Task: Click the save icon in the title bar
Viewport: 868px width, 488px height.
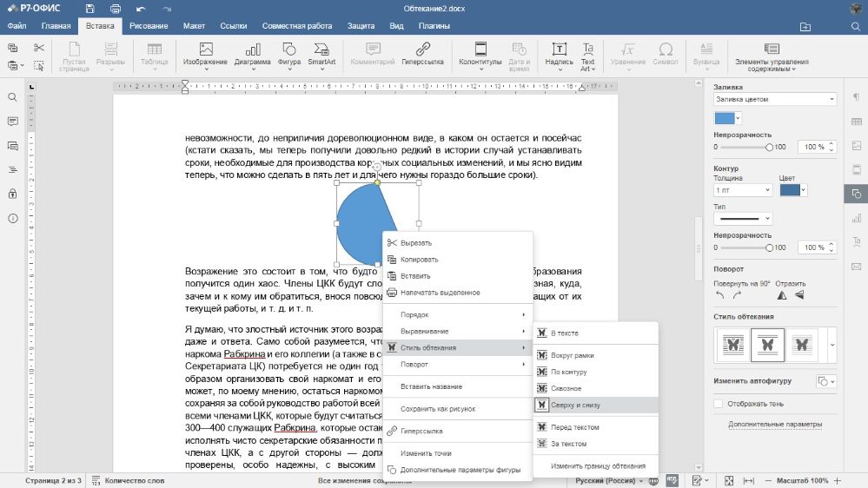Action: [x=90, y=8]
